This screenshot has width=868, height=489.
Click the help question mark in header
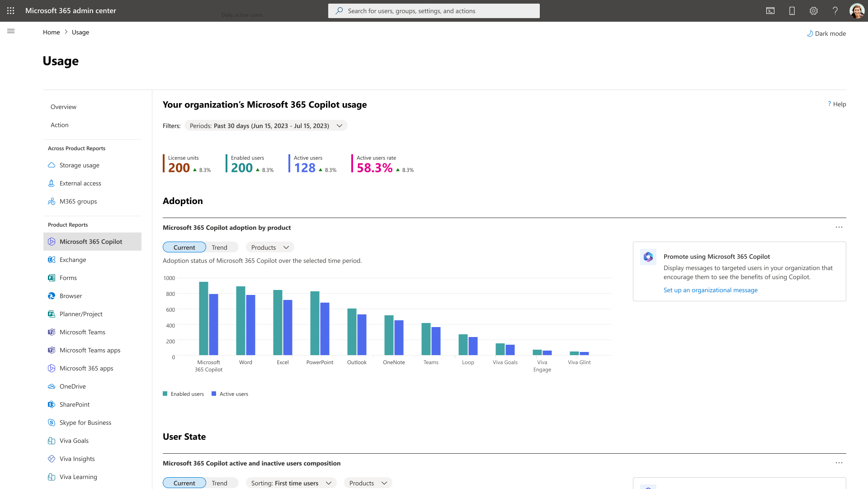coord(835,11)
